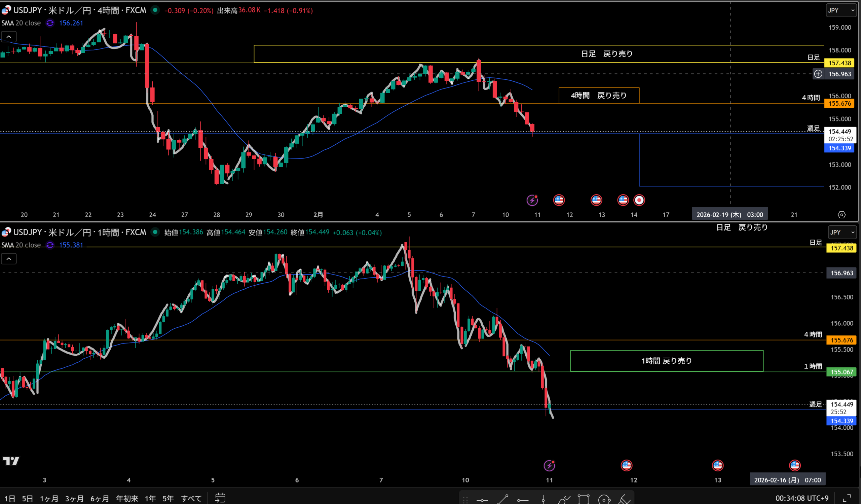Open JPY currency dropdown on bottom chart
The image size is (861, 504).
(x=842, y=232)
